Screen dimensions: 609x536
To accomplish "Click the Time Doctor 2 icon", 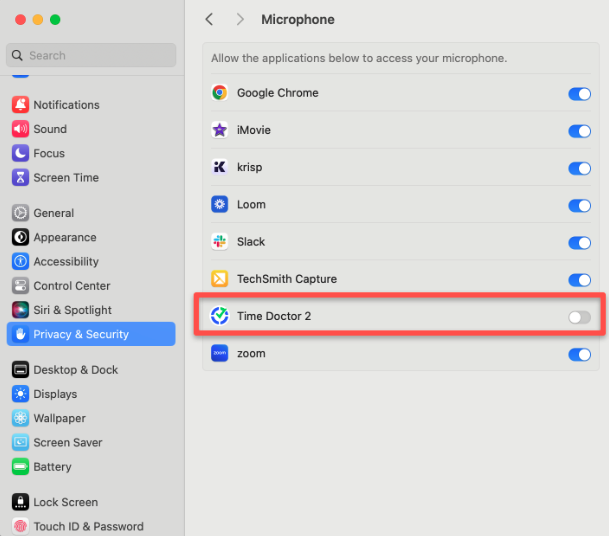I will click(220, 316).
